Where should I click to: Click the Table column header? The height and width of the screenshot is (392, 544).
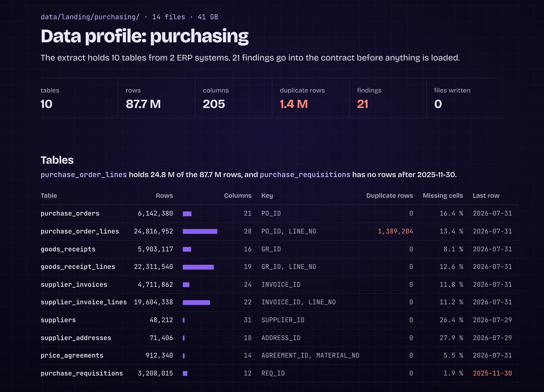pyautogui.click(x=49, y=196)
